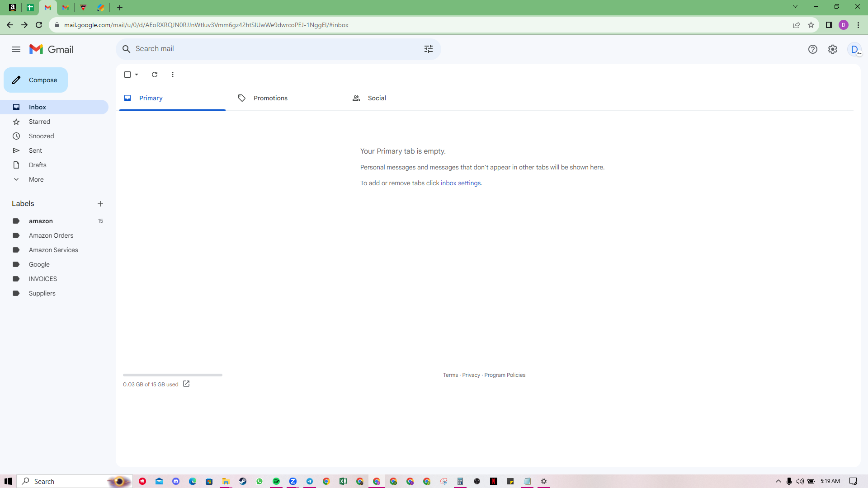Open the Sent folder
868x488 pixels.
(x=54, y=150)
